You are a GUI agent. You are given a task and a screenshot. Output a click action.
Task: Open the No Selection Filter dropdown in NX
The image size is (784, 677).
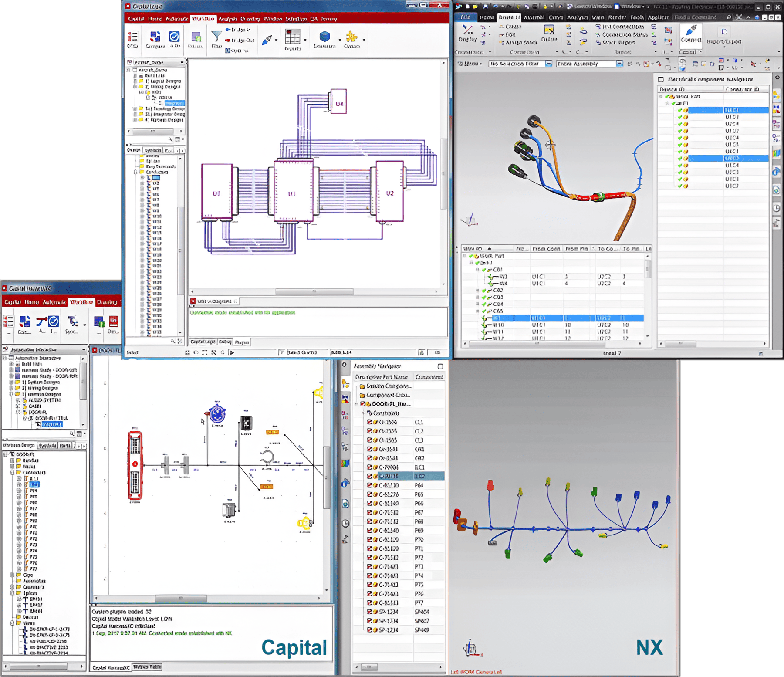tap(548, 64)
